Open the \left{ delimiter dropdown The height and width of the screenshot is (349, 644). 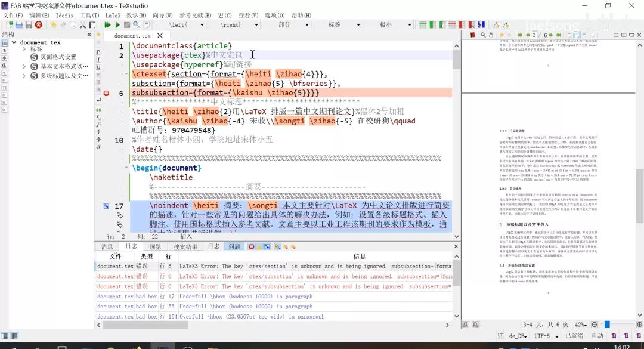click(x=187, y=25)
